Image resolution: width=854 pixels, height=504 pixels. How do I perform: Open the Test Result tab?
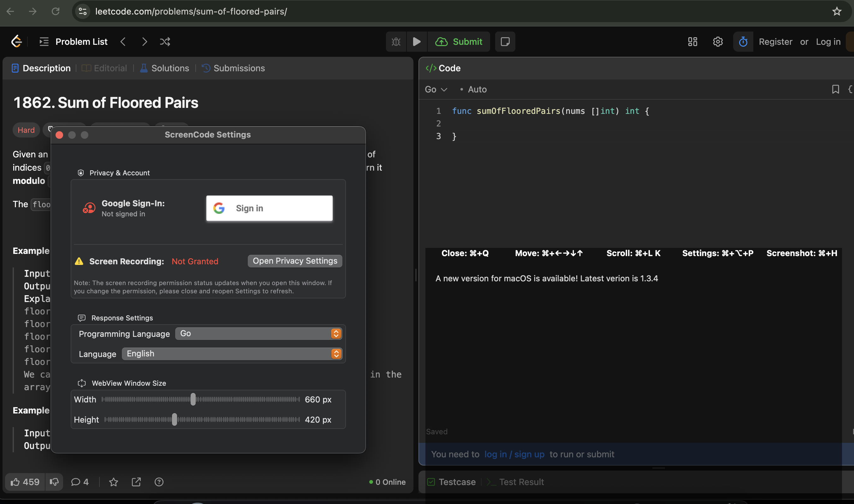515,482
